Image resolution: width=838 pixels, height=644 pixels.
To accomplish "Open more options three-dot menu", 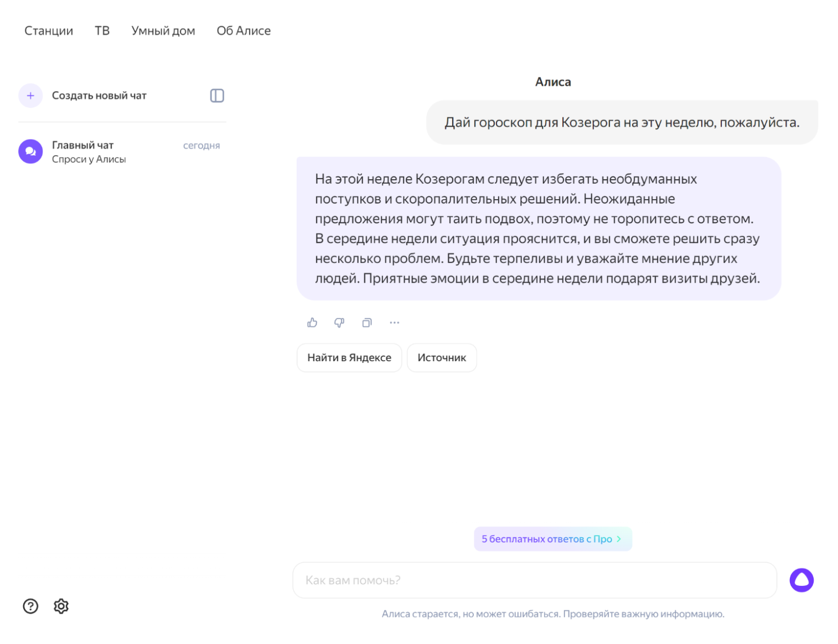I will tap(394, 323).
